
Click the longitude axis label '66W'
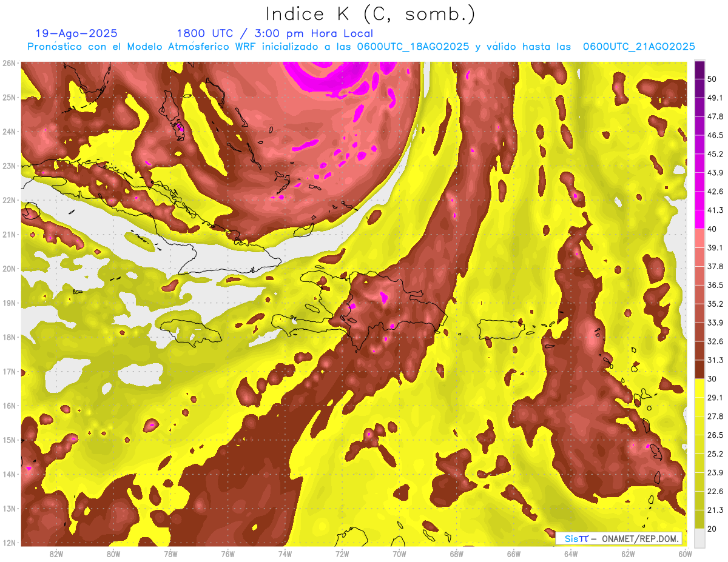coord(514,554)
